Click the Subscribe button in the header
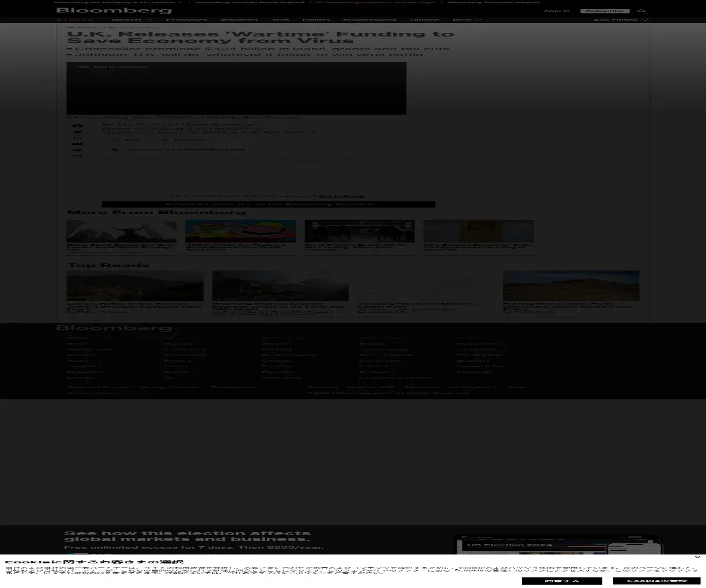The height and width of the screenshot is (588, 706). pos(605,11)
